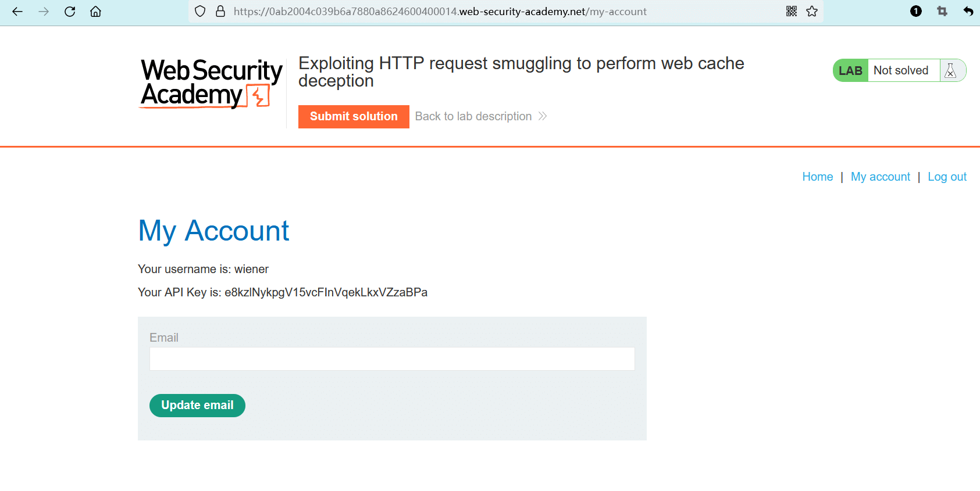Viewport: 980px width, 491px height.
Task: Focus the Email input field
Action: point(392,359)
